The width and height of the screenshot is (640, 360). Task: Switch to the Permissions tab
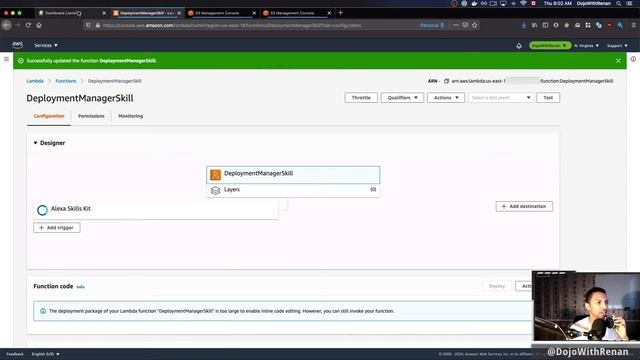[91, 116]
